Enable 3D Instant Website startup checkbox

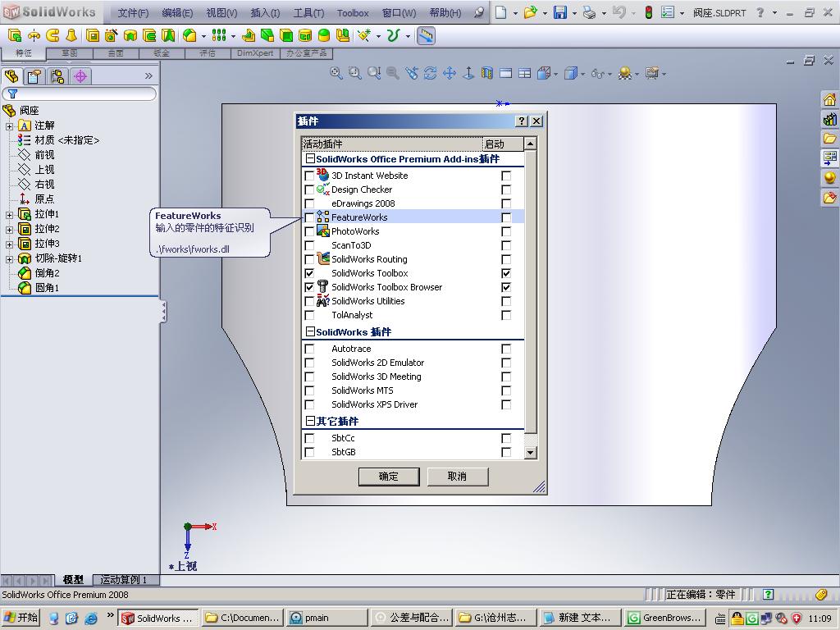click(x=505, y=176)
